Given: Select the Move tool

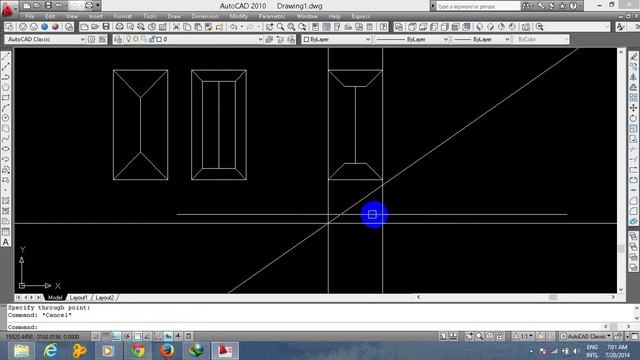Looking at the screenshot, I should click(633, 108).
